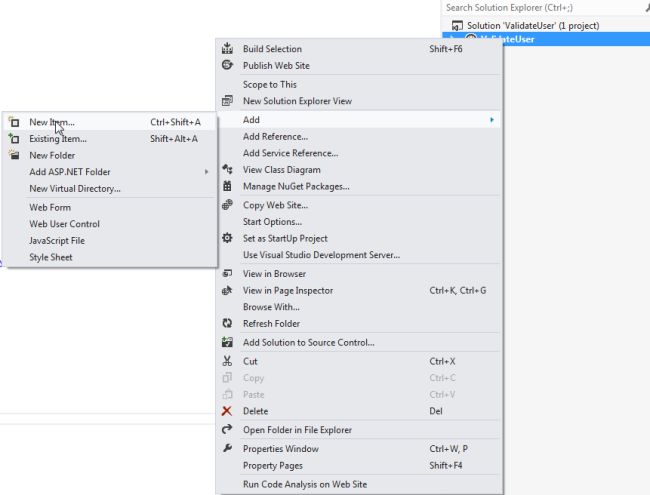This screenshot has width=650, height=495.
Task: Click the Publish Web Site globe icon
Action: click(x=227, y=66)
